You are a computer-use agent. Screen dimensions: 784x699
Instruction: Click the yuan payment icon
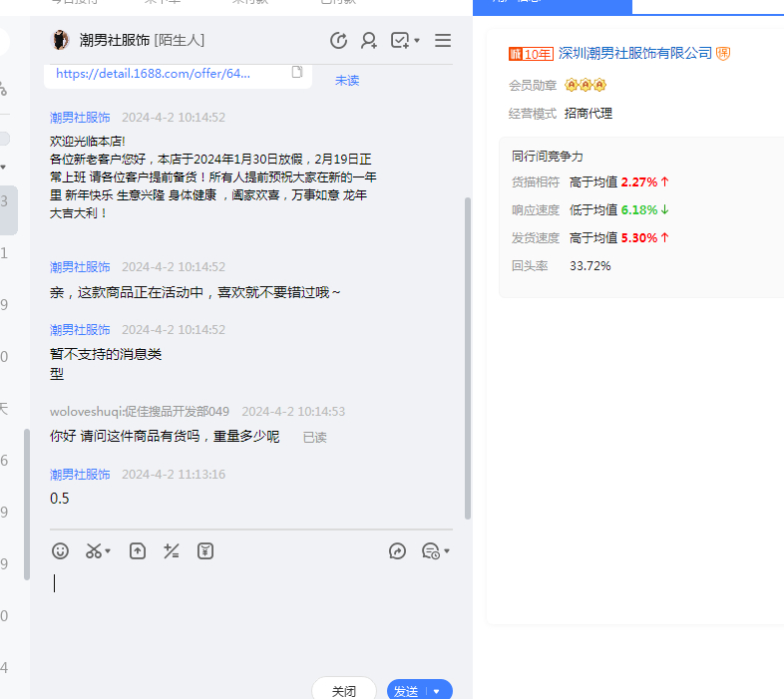205,550
